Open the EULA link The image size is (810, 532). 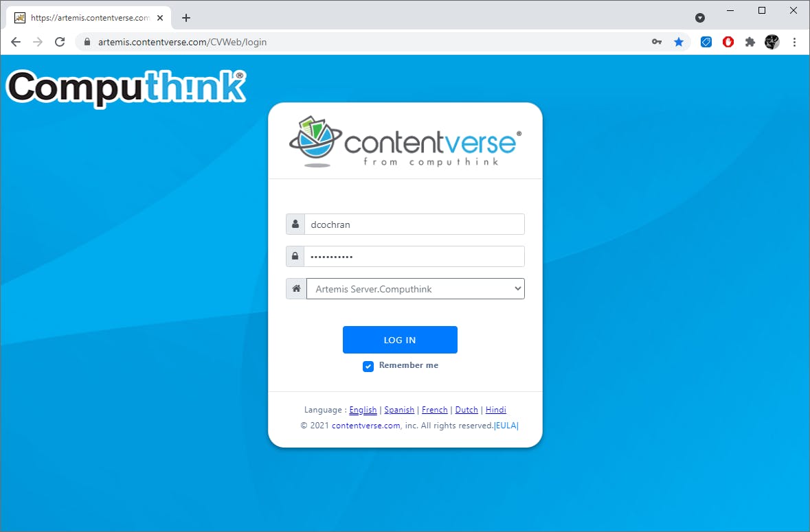506,426
